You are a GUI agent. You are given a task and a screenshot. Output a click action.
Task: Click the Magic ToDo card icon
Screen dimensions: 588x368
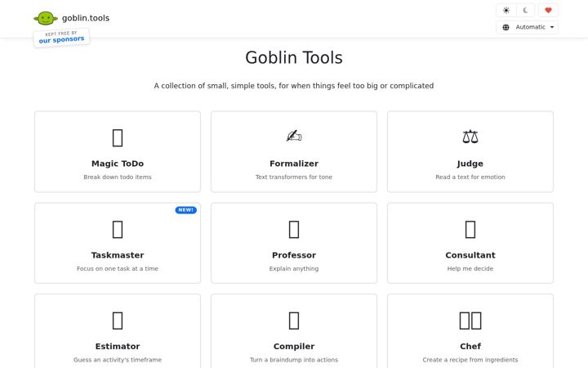point(118,138)
